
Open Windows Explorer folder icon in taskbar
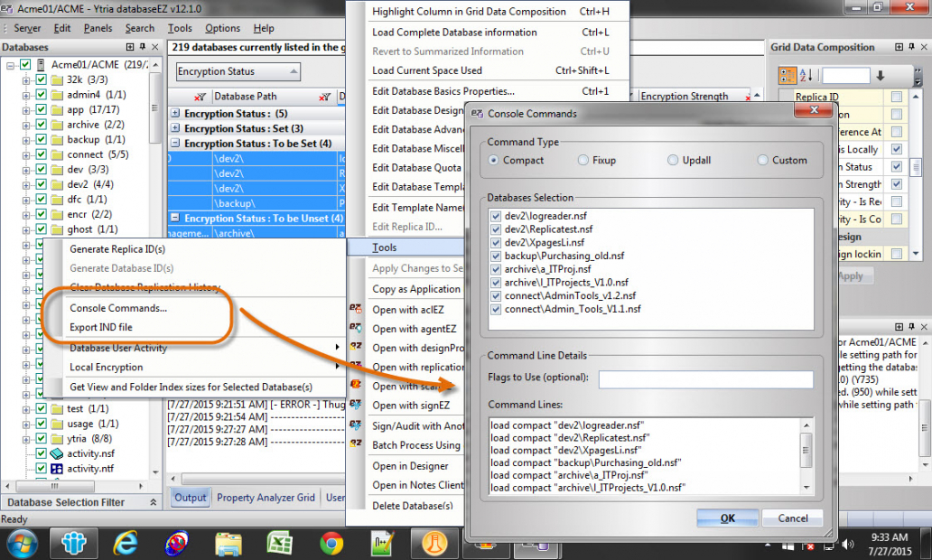click(x=228, y=544)
